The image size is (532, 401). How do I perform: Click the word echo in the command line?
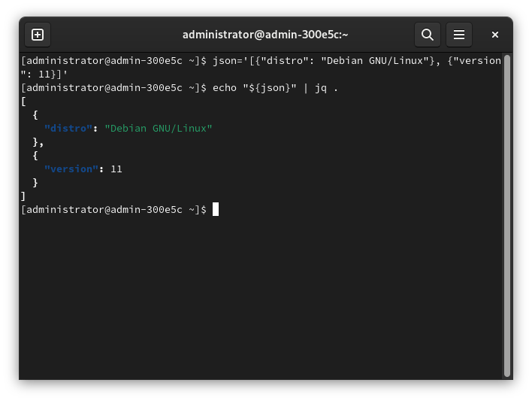224,87
